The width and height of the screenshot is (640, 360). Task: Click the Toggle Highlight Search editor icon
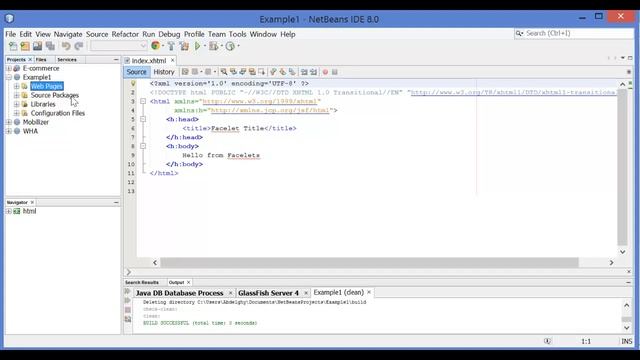tap(252, 72)
